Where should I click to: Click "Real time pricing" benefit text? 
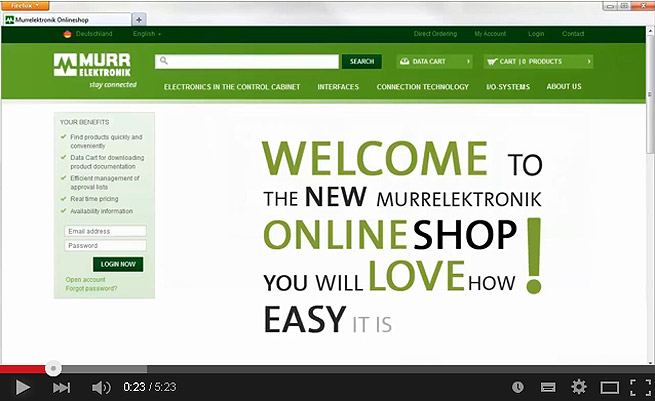point(94,199)
